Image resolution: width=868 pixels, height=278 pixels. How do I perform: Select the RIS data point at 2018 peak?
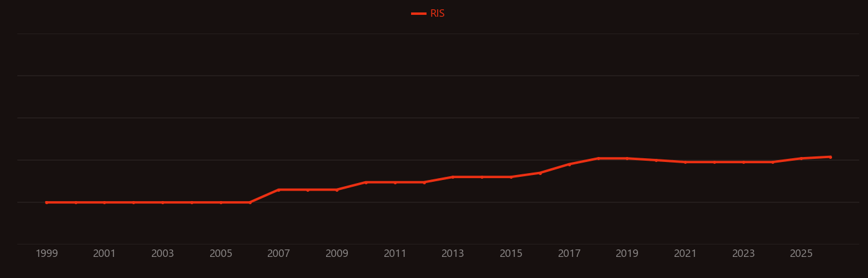tap(598, 158)
